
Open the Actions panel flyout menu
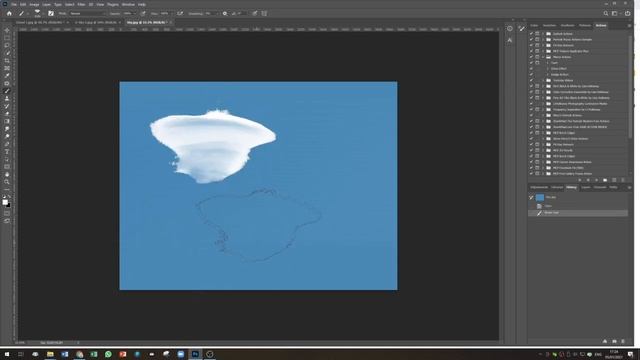click(x=629, y=26)
